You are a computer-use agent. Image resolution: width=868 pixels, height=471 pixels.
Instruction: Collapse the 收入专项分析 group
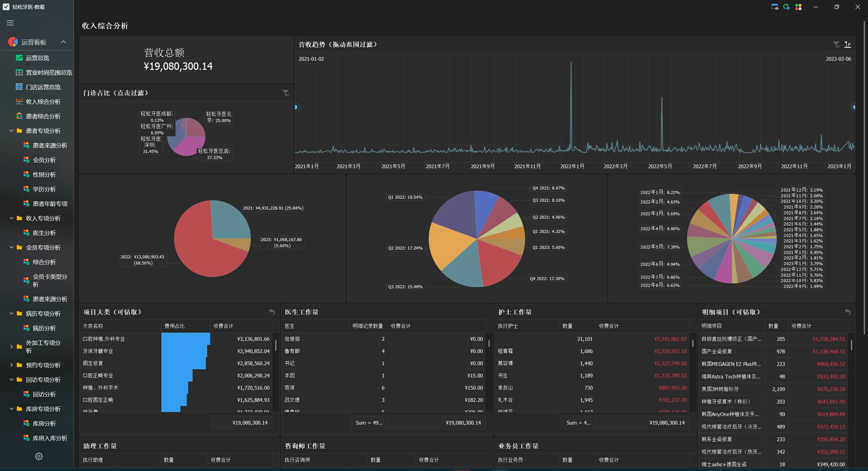12,218
